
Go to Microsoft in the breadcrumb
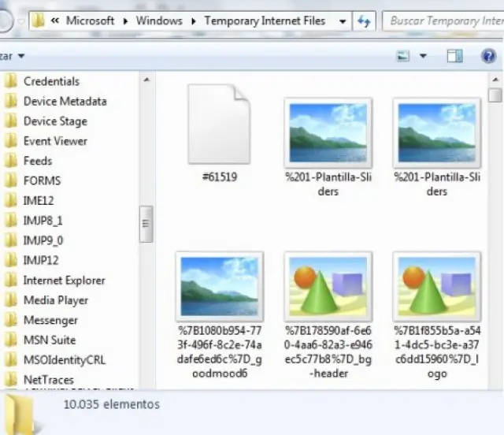(x=91, y=21)
